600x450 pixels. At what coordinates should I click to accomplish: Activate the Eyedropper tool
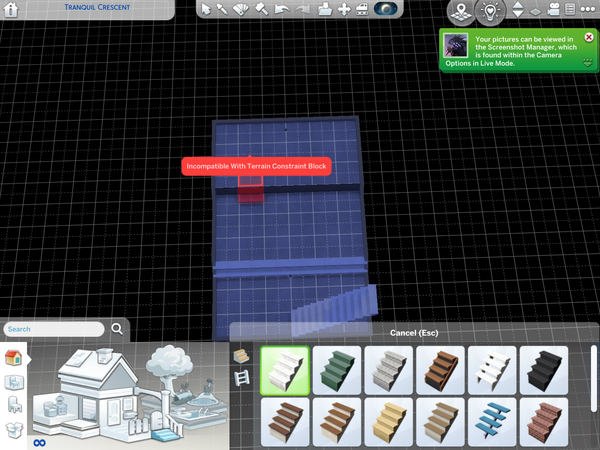pyautogui.click(x=222, y=9)
